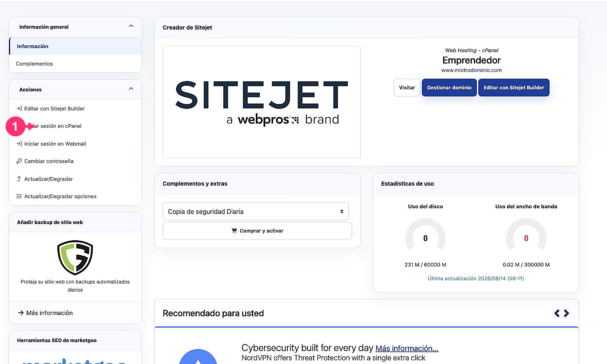Open Actualizar/Degradar opciones
Screen dimensions: 607x364
[60, 196]
